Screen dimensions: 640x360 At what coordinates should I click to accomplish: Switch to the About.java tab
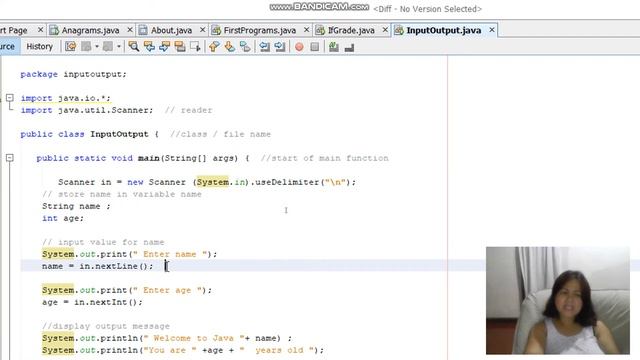[171, 30]
